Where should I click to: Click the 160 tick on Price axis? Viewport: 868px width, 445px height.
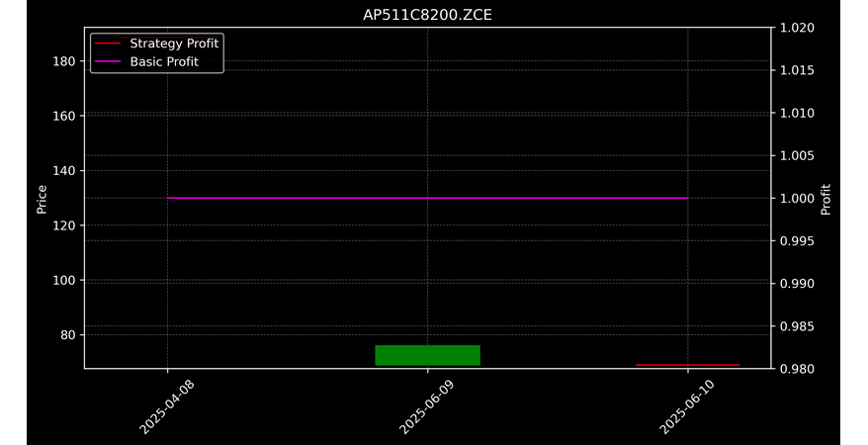coord(64,116)
